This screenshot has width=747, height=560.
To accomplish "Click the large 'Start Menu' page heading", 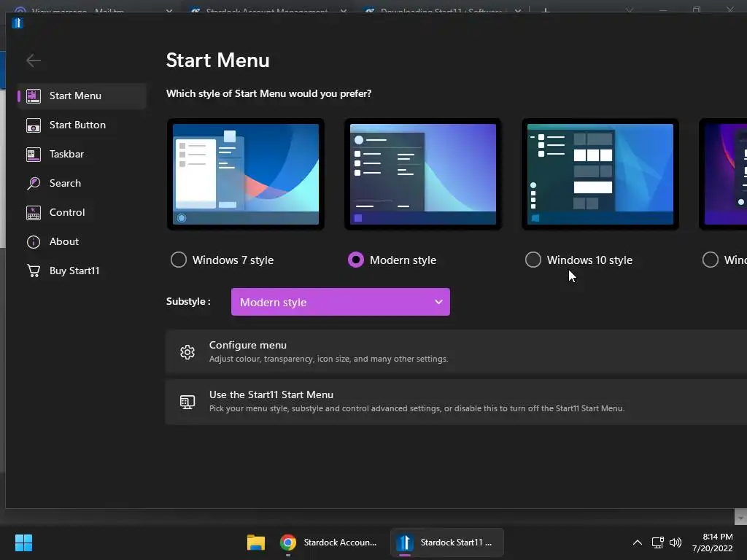I will click(x=217, y=61).
